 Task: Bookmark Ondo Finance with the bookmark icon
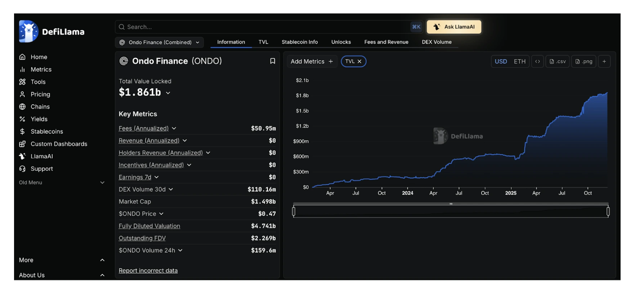coord(273,61)
